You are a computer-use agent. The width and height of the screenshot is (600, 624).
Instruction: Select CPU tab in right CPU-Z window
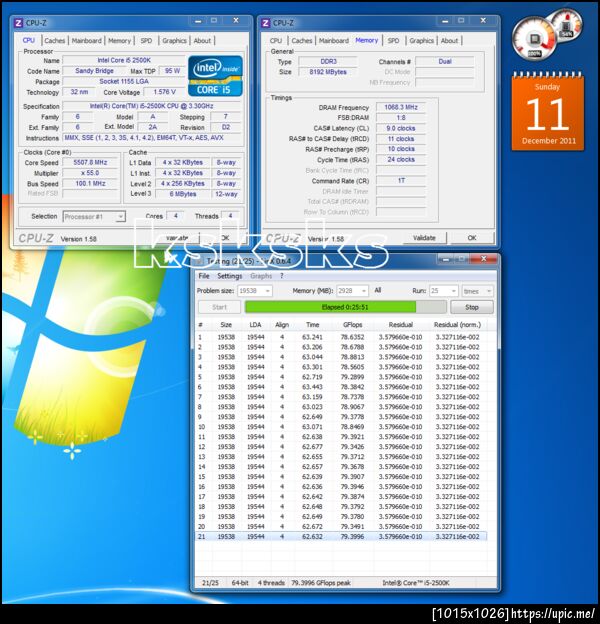[275, 41]
